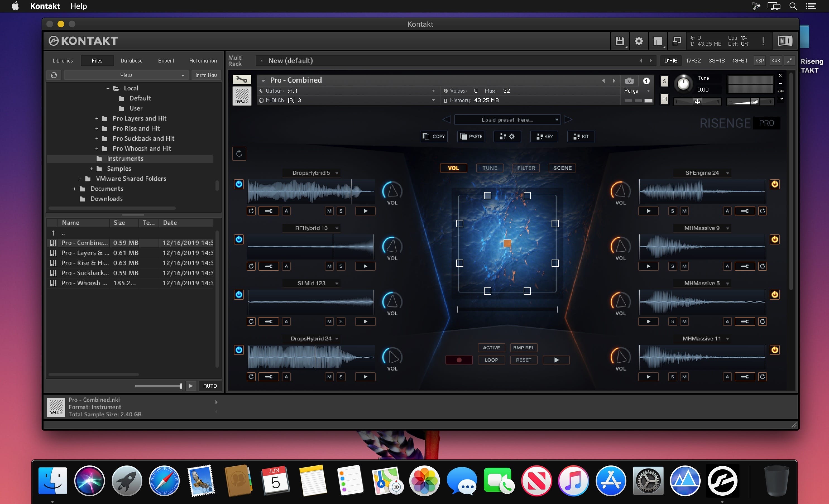This screenshot has height=504, width=829.
Task: Adjust the instrument pan slider
Action: coord(697,102)
